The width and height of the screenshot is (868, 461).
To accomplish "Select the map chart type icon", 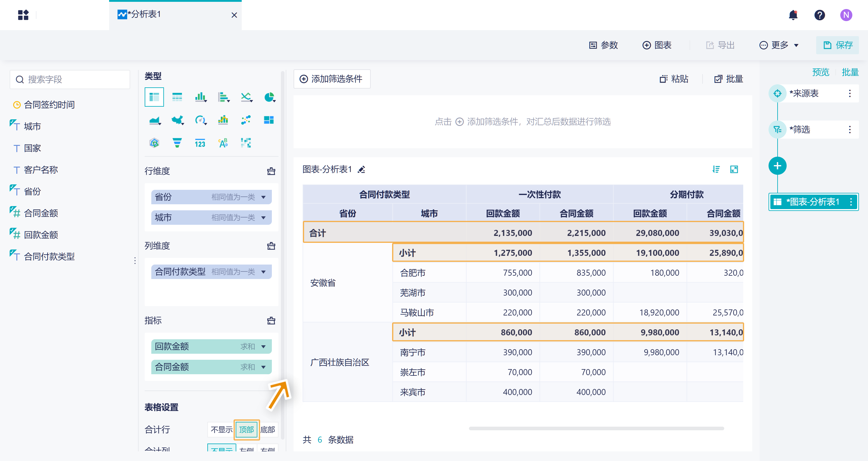I will pos(177,120).
